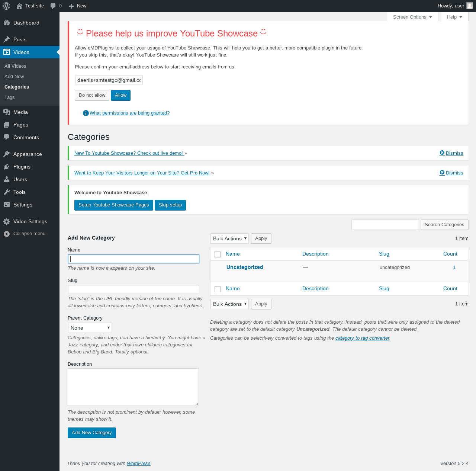This screenshot has width=476, height=471.
Task: Click Howdy, user account menu
Action: [x=455, y=6]
